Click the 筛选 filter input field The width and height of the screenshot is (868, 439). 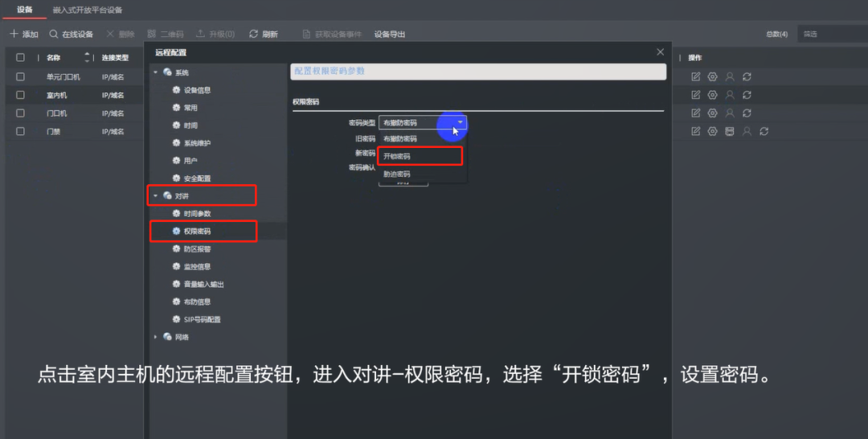(832, 35)
